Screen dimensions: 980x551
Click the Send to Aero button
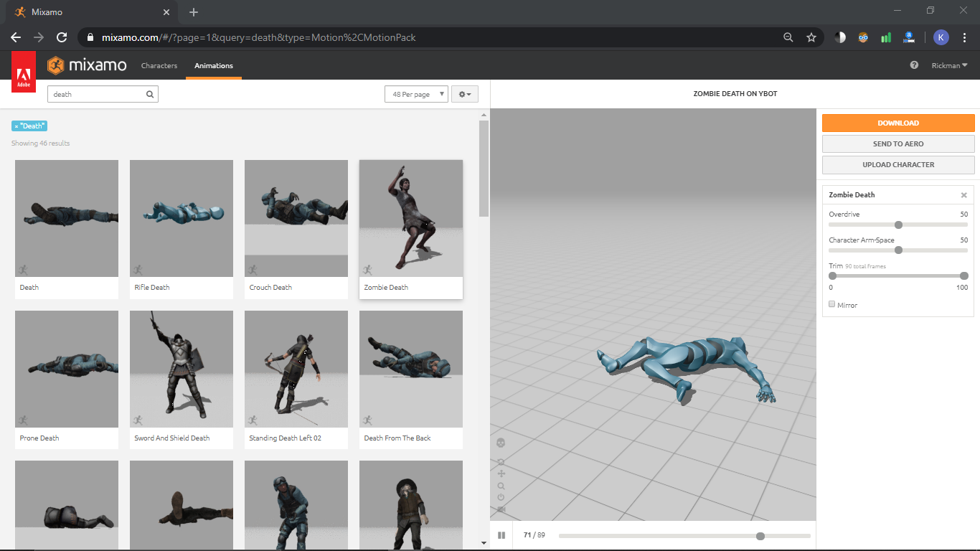point(898,143)
